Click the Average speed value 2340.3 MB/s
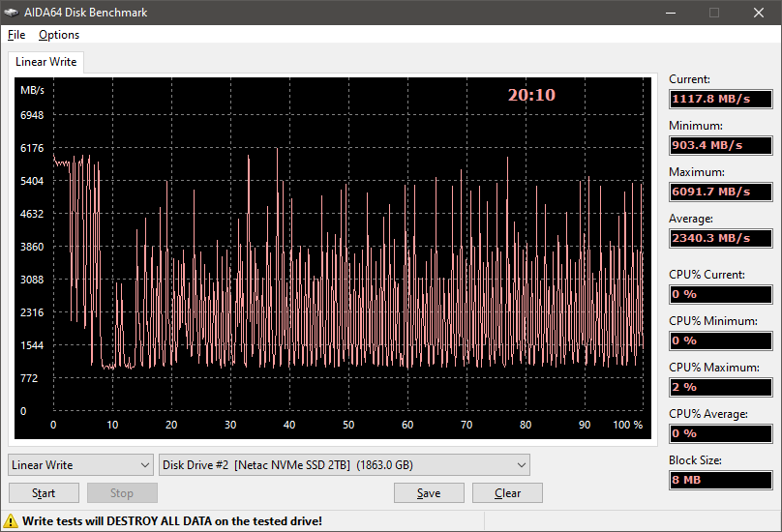 (721, 238)
